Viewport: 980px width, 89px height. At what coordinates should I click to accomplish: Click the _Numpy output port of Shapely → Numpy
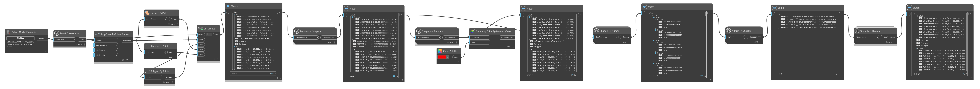(626, 37)
